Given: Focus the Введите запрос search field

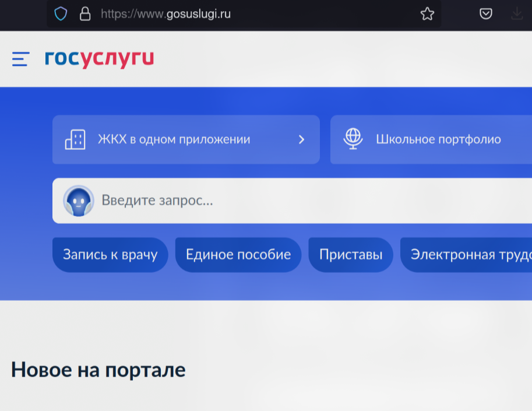Looking at the screenshot, I should (x=292, y=201).
